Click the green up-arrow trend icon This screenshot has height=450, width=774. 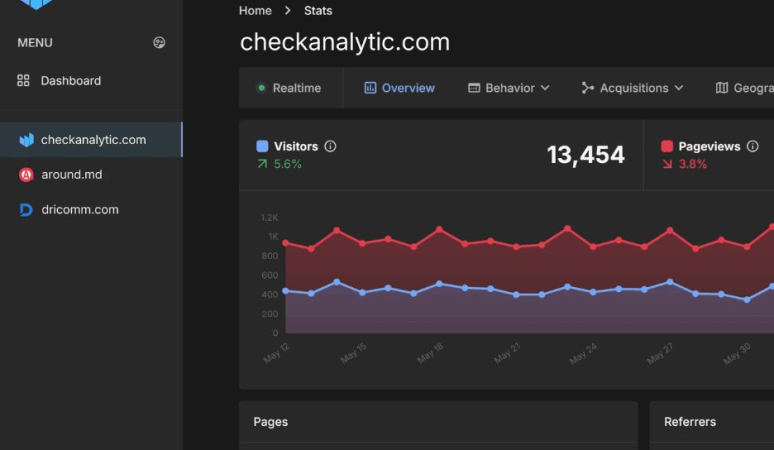coord(262,164)
